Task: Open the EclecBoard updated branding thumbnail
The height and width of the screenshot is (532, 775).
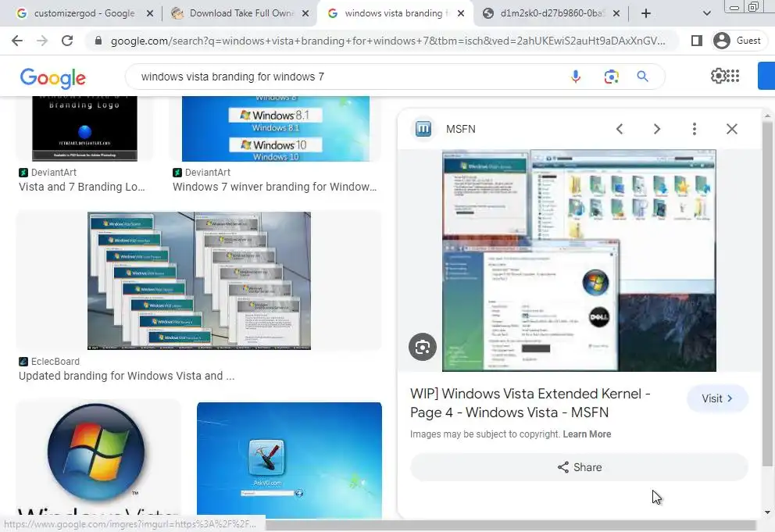Action: pyautogui.click(x=198, y=280)
